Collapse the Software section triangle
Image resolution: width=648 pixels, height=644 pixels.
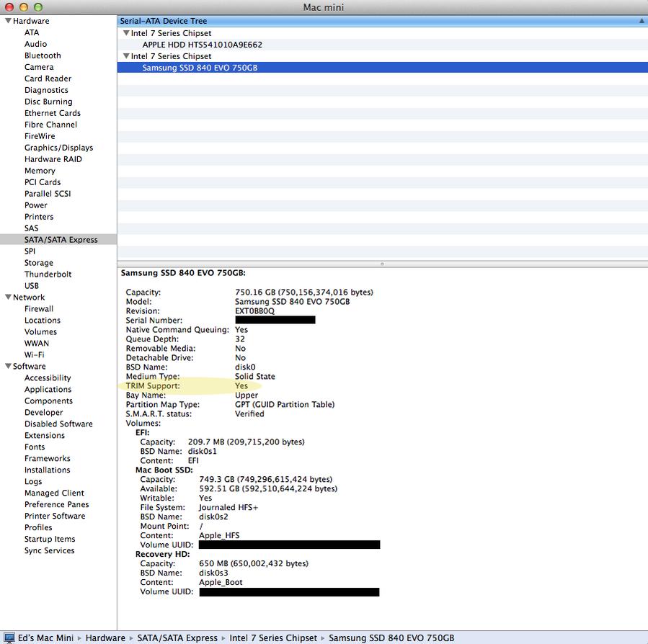tap(8, 366)
